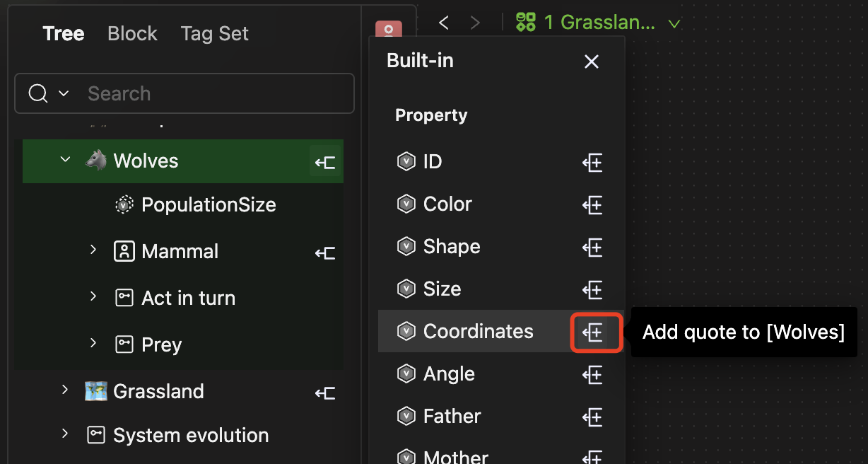This screenshot has height=464, width=868.
Task: Click the built-in panel icon on Grassland row
Action: point(325,392)
